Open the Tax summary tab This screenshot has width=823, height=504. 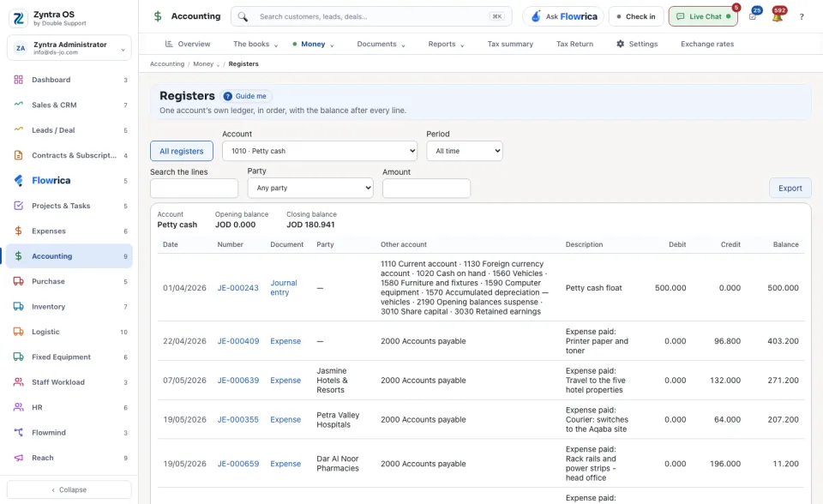point(510,44)
